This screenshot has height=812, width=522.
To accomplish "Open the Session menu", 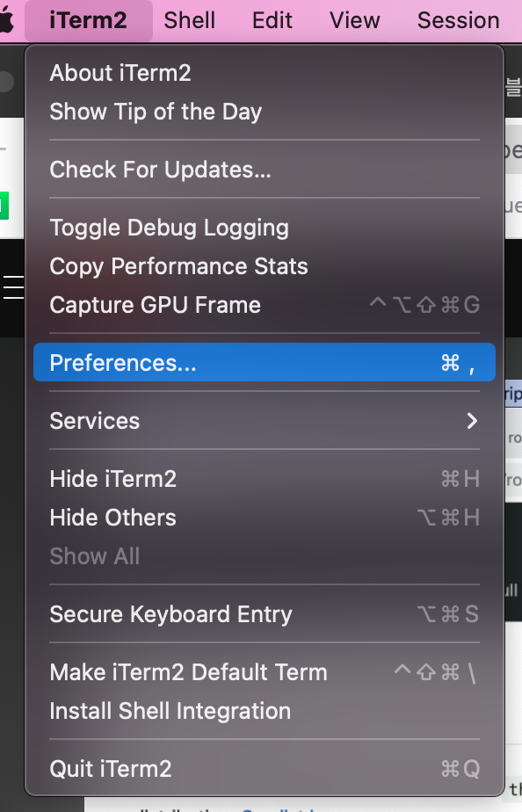I will pyautogui.click(x=458, y=19).
